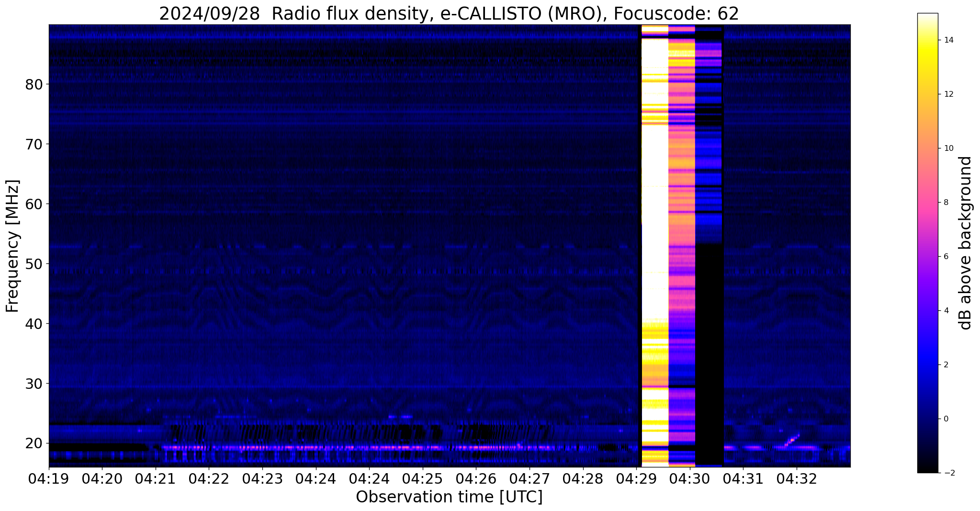Click the 04:30 time tick label

click(689, 479)
